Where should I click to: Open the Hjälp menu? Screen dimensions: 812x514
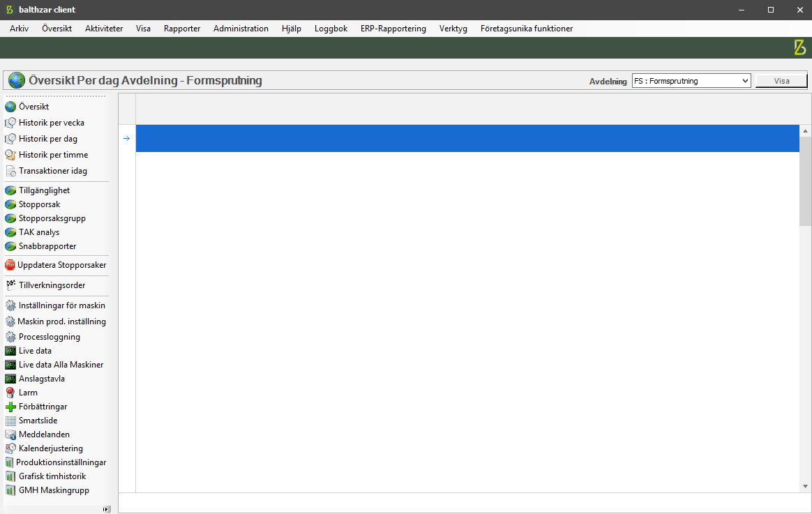click(x=292, y=29)
